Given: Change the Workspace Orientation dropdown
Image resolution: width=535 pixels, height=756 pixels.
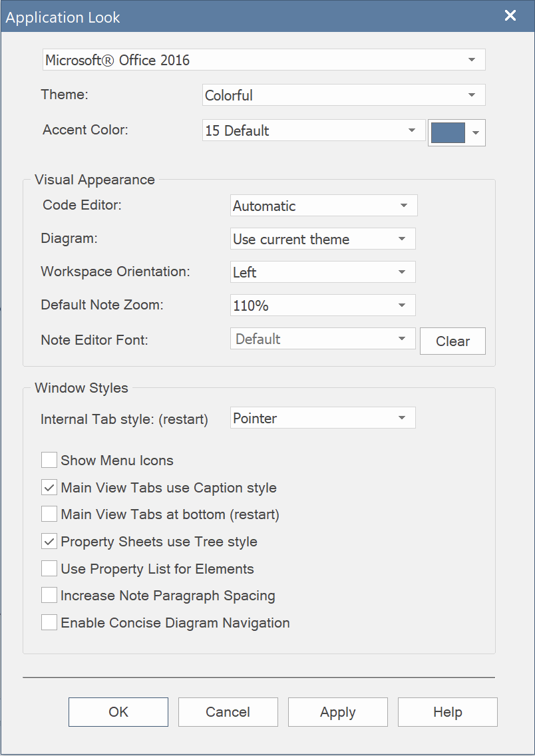Looking at the screenshot, I should click(x=323, y=272).
